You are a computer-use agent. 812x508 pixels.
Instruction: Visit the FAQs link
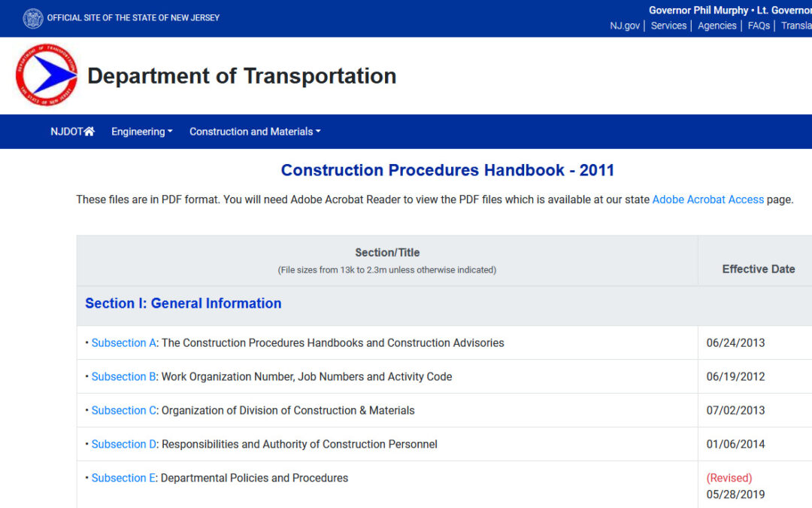759,26
